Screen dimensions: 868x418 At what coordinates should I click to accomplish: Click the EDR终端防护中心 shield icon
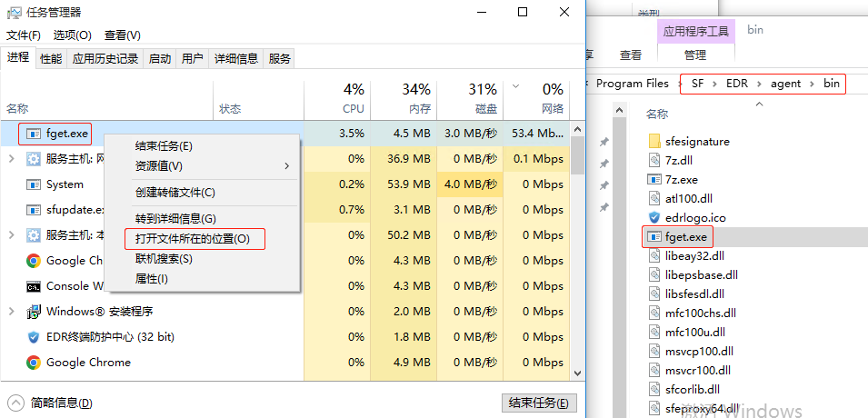click(x=34, y=337)
